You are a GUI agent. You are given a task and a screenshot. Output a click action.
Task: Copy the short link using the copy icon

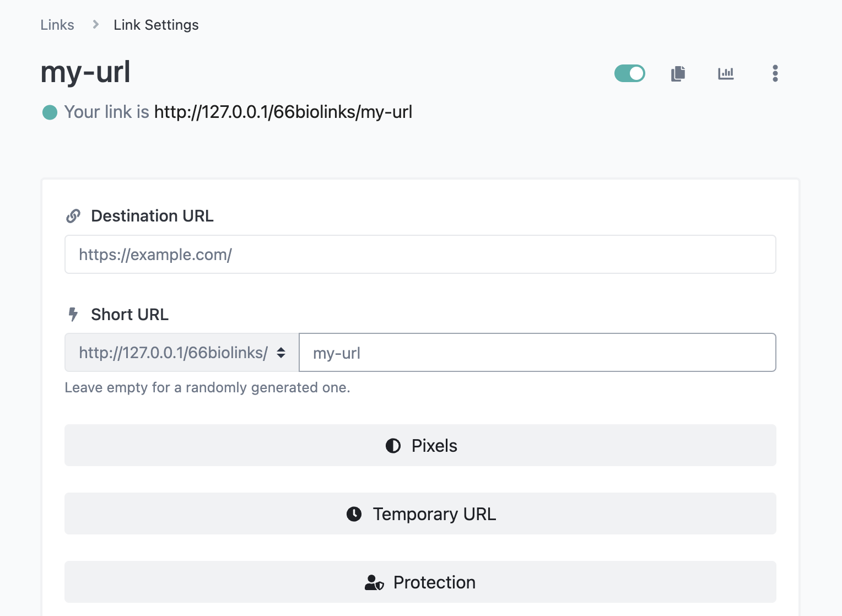(x=678, y=73)
